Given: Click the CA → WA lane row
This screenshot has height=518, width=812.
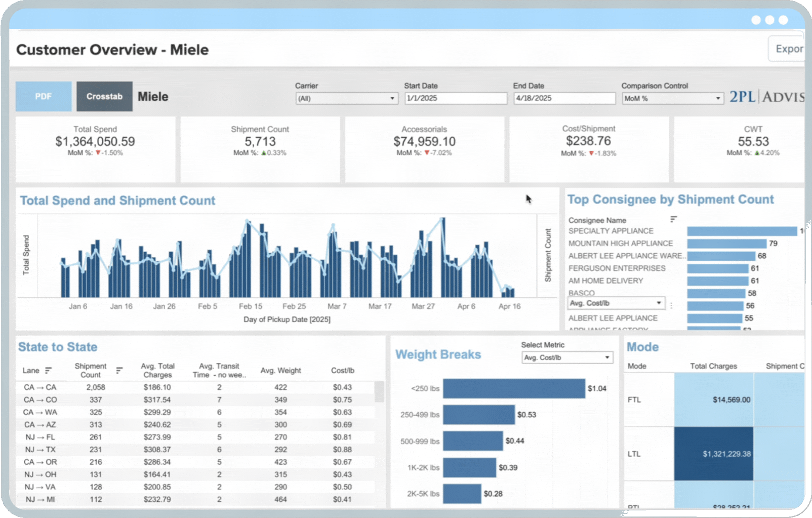Looking at the screenshot, I should 196,412.
